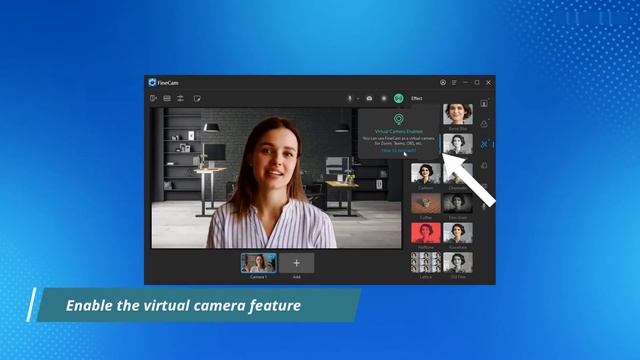This screenshot has width=640, height=360.
Task: Select the highlighted blue effects sidebar icon
Action: click(484, 144)
